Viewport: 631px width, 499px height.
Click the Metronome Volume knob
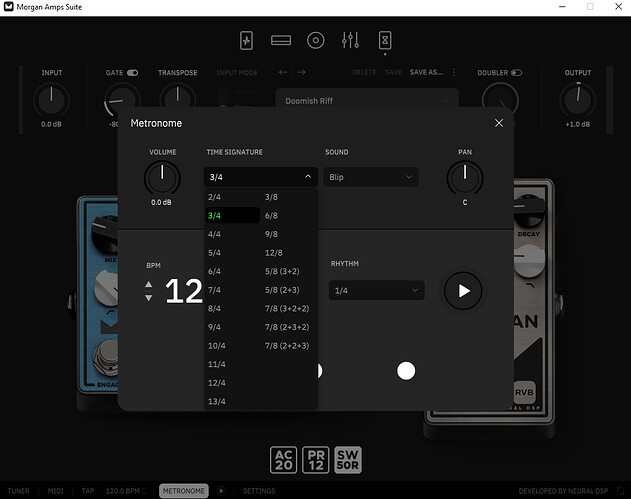pyautogui.click(x=161, y=178)
